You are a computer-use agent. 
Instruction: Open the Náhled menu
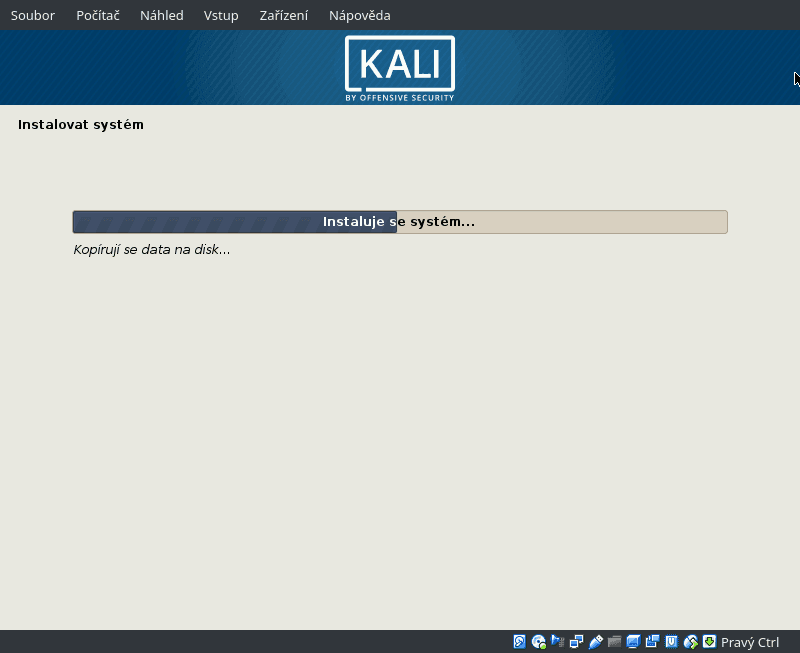[161, 15]
